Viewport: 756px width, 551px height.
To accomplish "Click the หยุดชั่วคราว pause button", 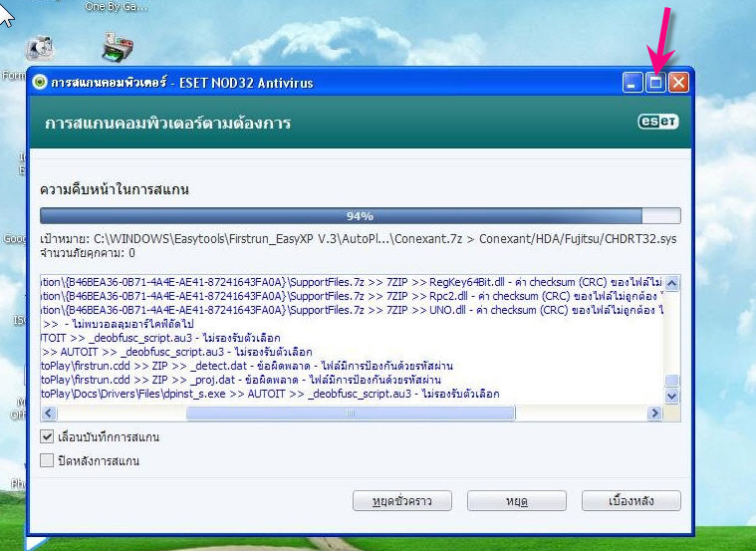I will 402,501.
